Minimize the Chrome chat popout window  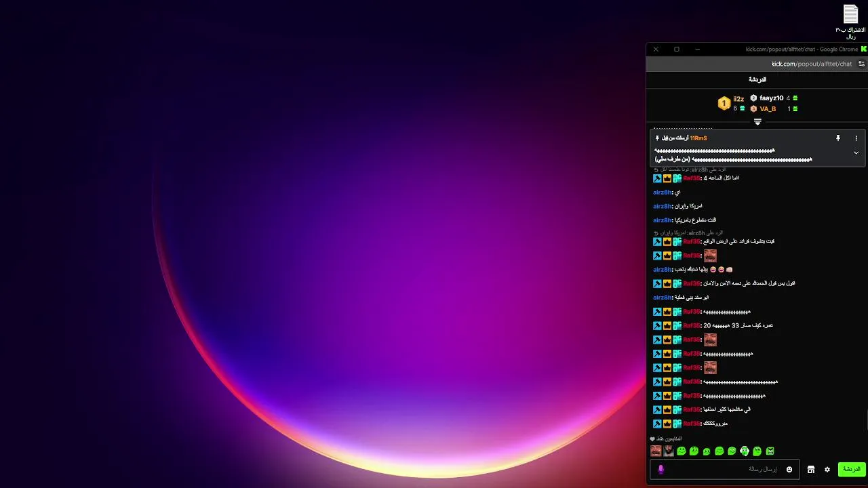click(697, 49)
